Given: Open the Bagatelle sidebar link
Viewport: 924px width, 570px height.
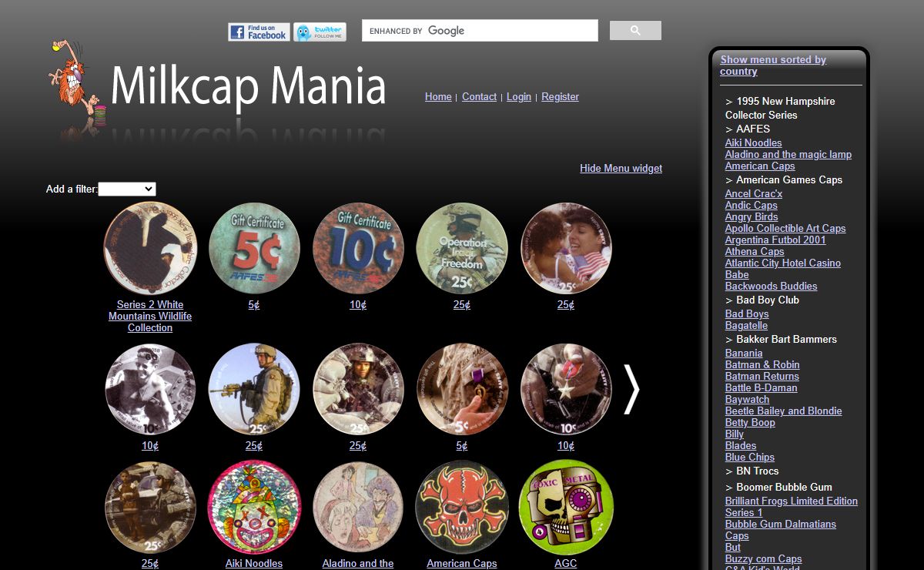Looking at the screenshot, I should [746, 325].
